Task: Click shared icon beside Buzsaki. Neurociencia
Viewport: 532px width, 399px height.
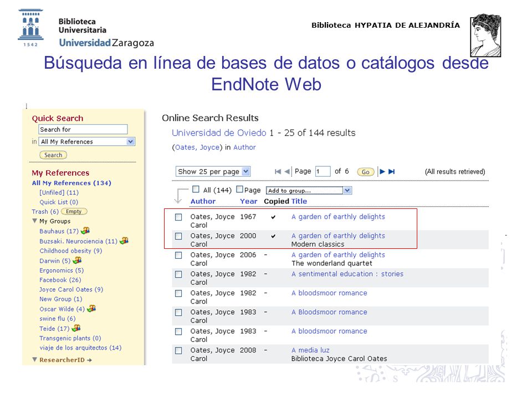Action: pyautogui.click(x=124, y=241)
